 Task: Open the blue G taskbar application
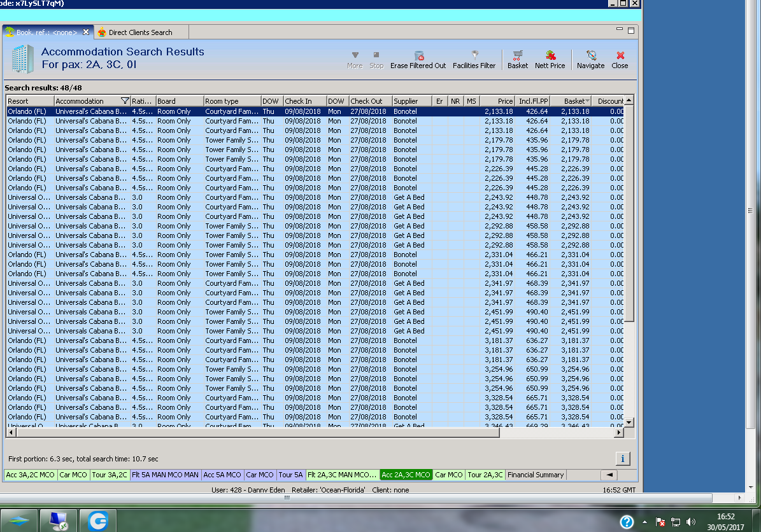pos(98,521)
